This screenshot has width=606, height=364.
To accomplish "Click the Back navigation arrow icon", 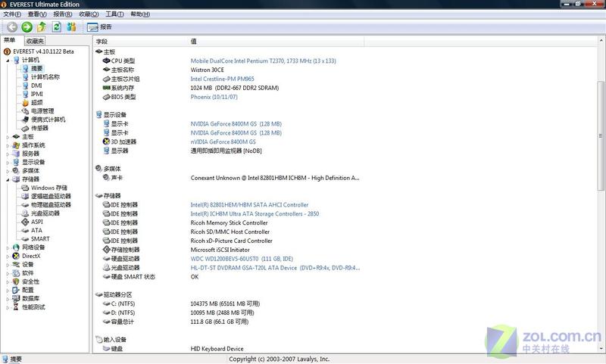I will click(12, 26).
